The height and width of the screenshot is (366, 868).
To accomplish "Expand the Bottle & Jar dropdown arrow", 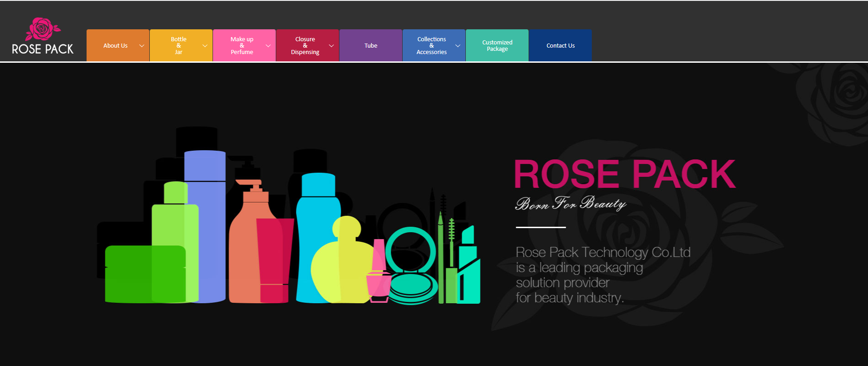I will [205, 46].
